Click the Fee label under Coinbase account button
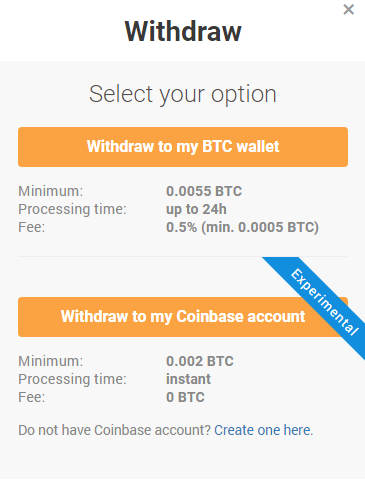Viewport: 365px width, 483px height. coord(32,397)
